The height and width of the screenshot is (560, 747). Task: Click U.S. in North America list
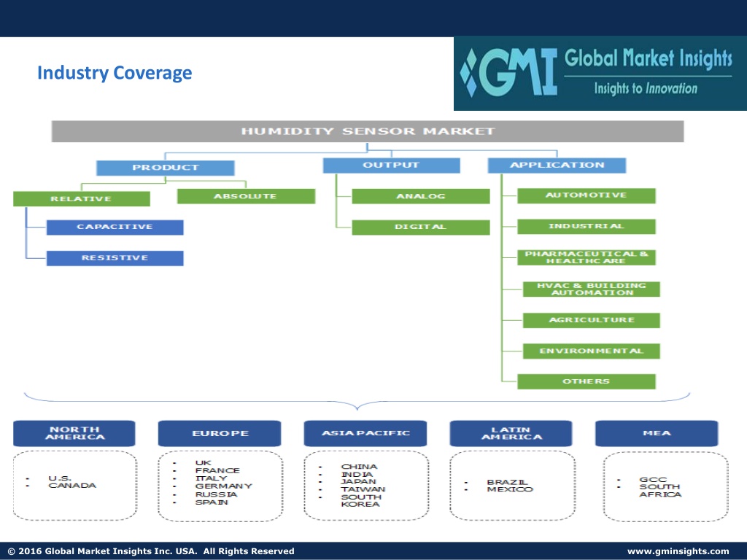click(60, 478)
